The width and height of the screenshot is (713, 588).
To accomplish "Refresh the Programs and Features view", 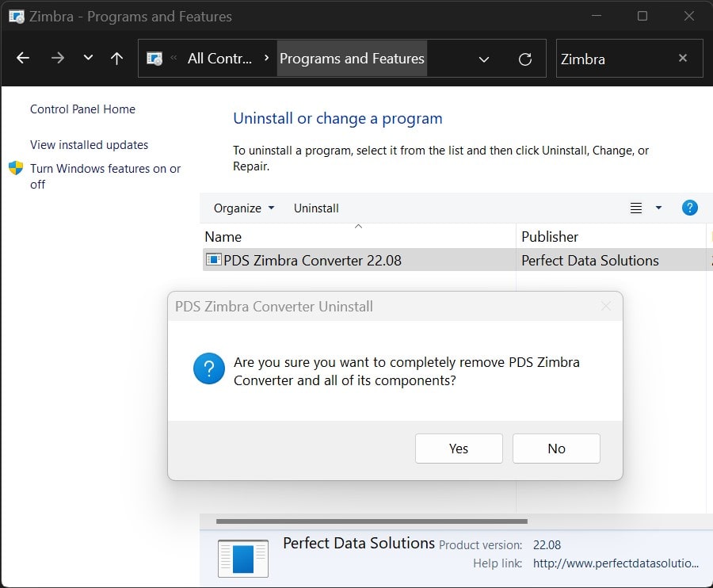I will coord(525,59).
